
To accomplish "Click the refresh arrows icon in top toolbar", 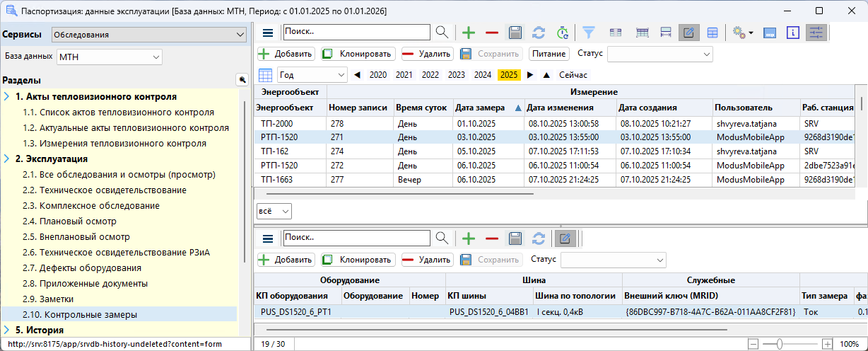I will coord(539,33).
